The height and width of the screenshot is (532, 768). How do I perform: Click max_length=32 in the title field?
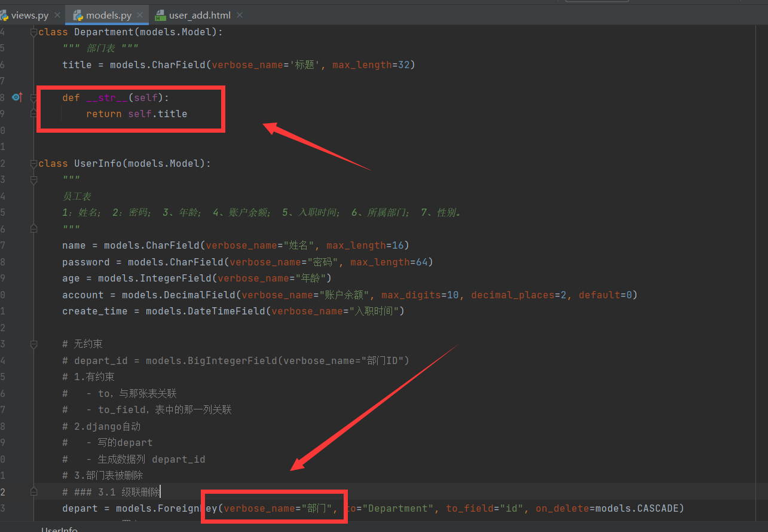click(371, 65)
